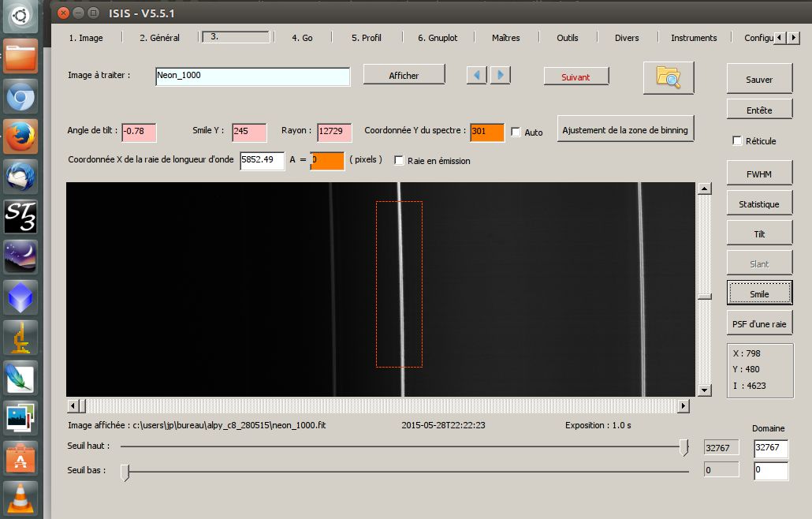
Task: Go to next image with right arrow
Action: coord(501,75)
